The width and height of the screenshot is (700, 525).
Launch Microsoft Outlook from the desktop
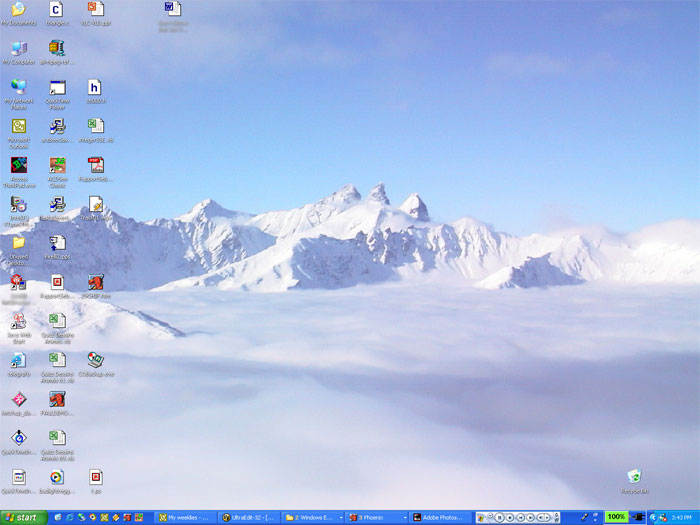click(x=18, y=127)
